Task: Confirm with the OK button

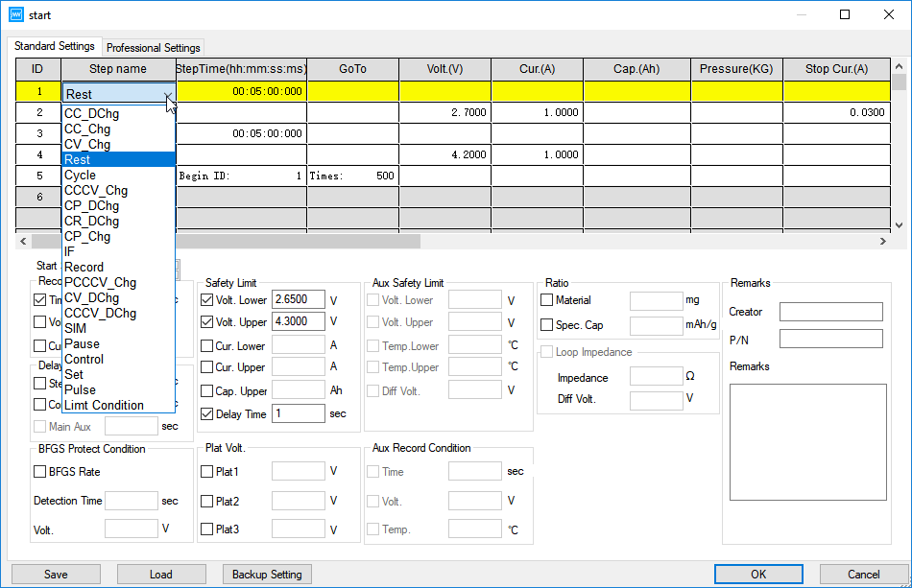Action: pos(758,574)
